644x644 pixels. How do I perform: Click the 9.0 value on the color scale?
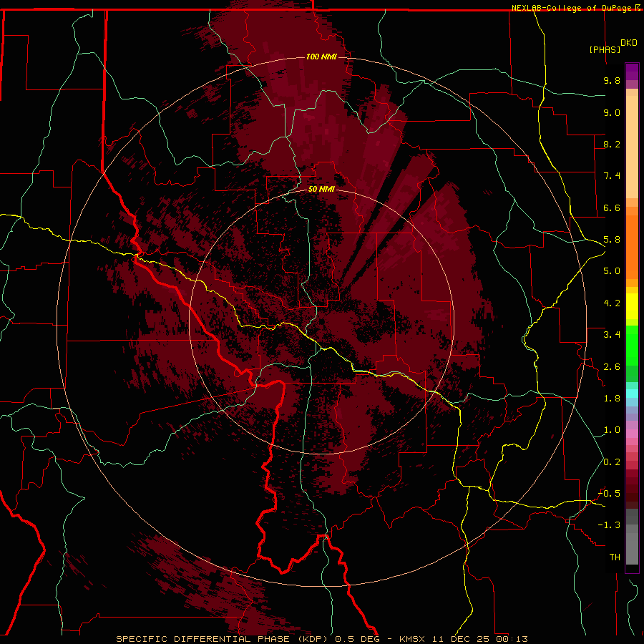coord(612,112)
